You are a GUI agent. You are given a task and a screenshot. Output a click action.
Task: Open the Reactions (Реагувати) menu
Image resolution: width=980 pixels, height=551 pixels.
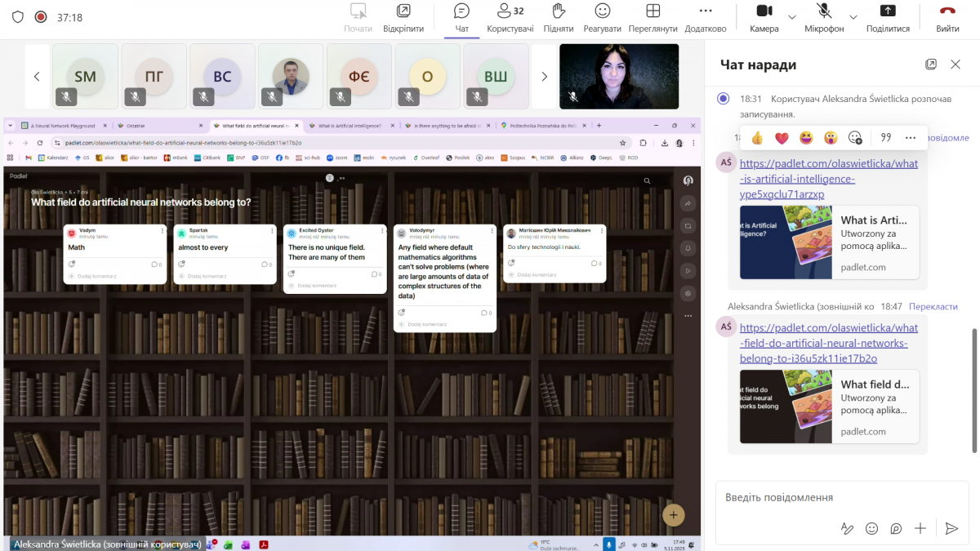(603, 18)
